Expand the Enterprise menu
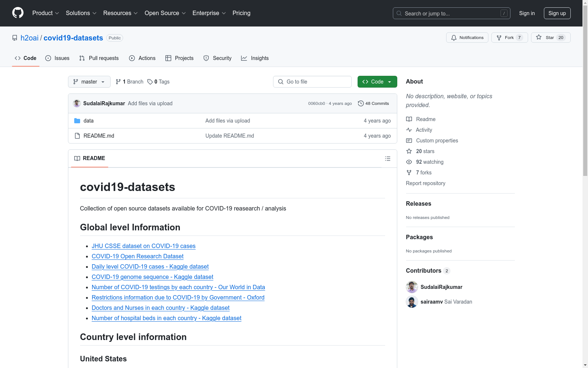This screenshot has height=368, width=588. click(x=209, y=13)
